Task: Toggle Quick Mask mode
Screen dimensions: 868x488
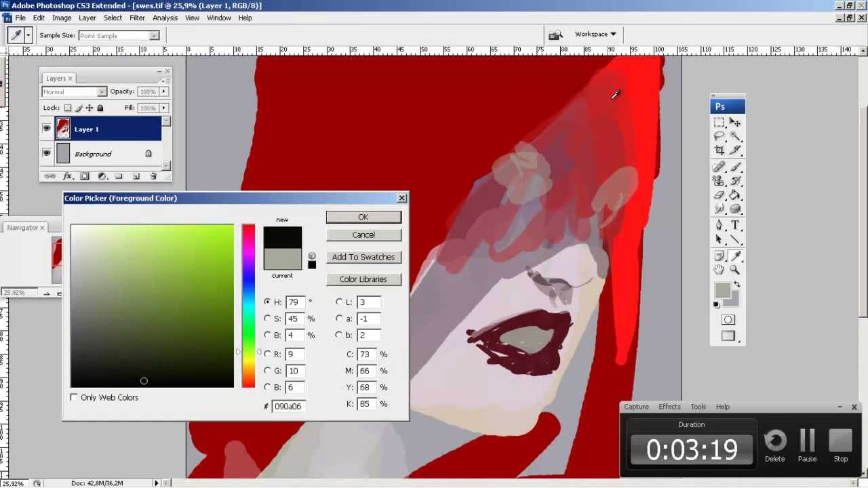Action: coord(728,320)
